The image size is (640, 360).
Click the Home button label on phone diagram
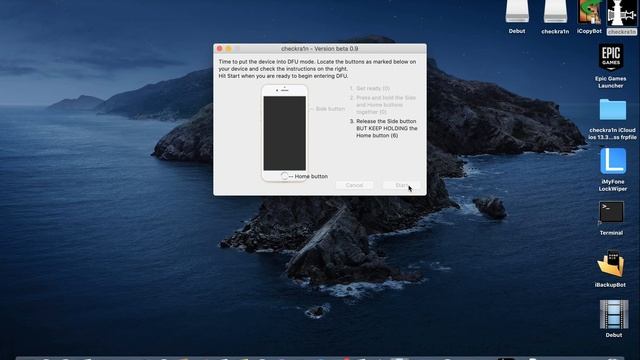point(311,176)
